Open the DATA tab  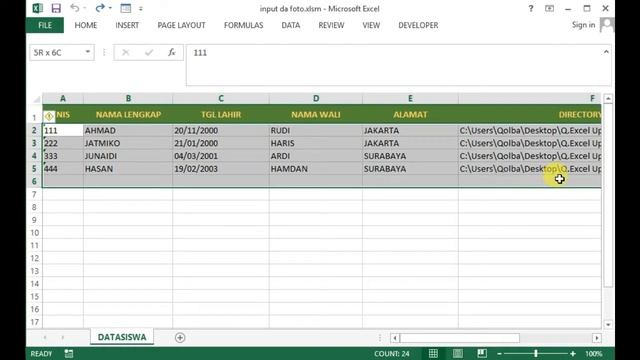point(291,25)
